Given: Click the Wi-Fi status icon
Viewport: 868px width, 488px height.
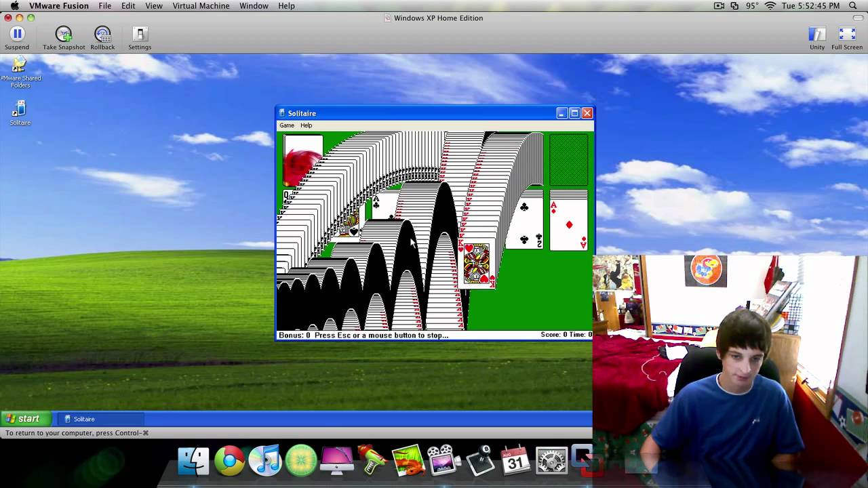Looking at the screenshot, I should 770,6.
